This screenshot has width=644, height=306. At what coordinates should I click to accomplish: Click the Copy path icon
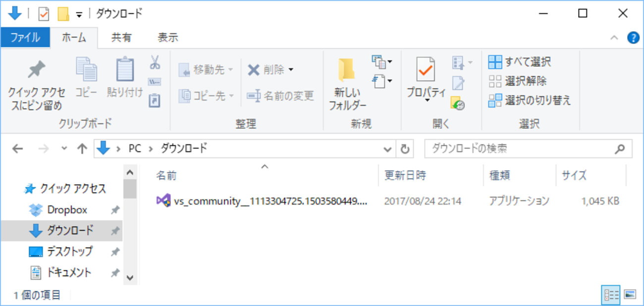(155, 82)
